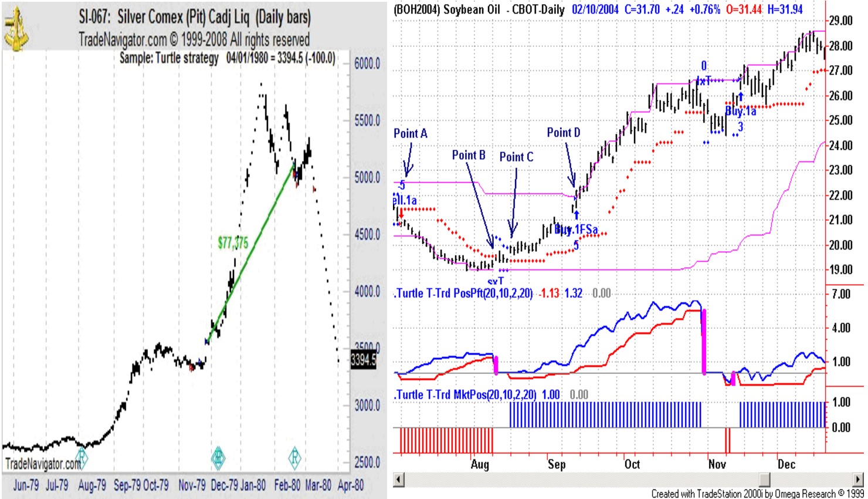The height and width of the screenshot is (499, 868).
Task: Click the diamond R marker above Aug-79
Action: coord(82,457)
